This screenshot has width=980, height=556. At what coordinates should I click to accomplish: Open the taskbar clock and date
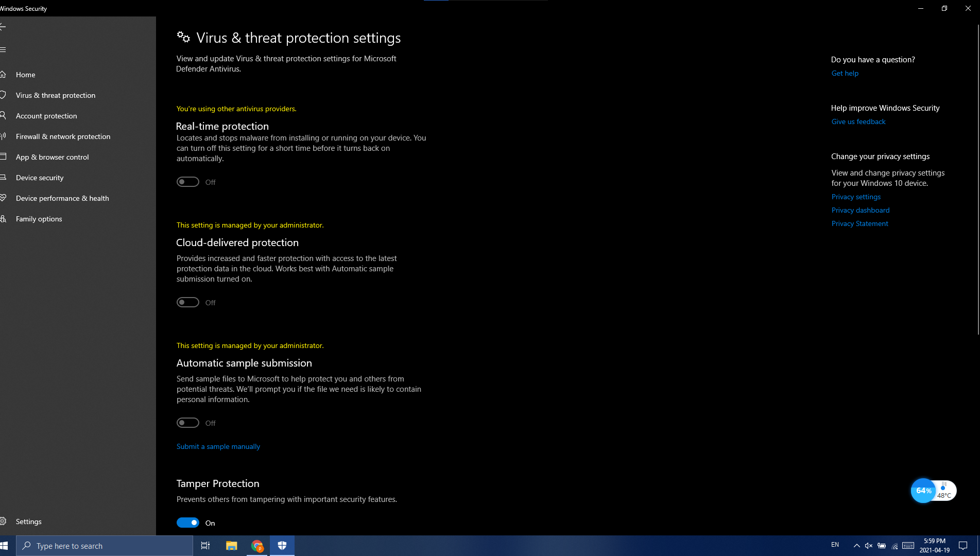[x=935, y=546]
